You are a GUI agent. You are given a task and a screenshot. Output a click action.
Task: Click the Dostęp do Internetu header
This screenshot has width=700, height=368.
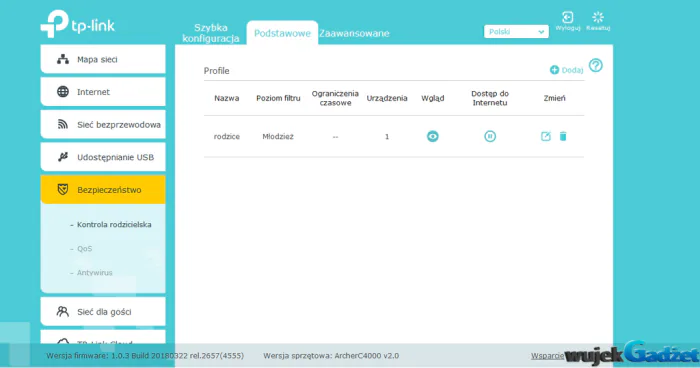(490, 98)
